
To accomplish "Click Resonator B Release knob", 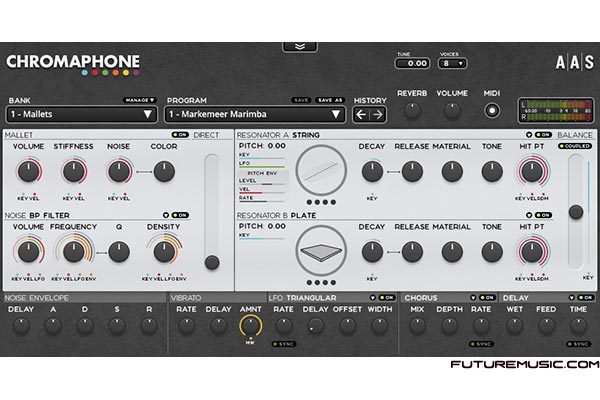I will (412, 251).
